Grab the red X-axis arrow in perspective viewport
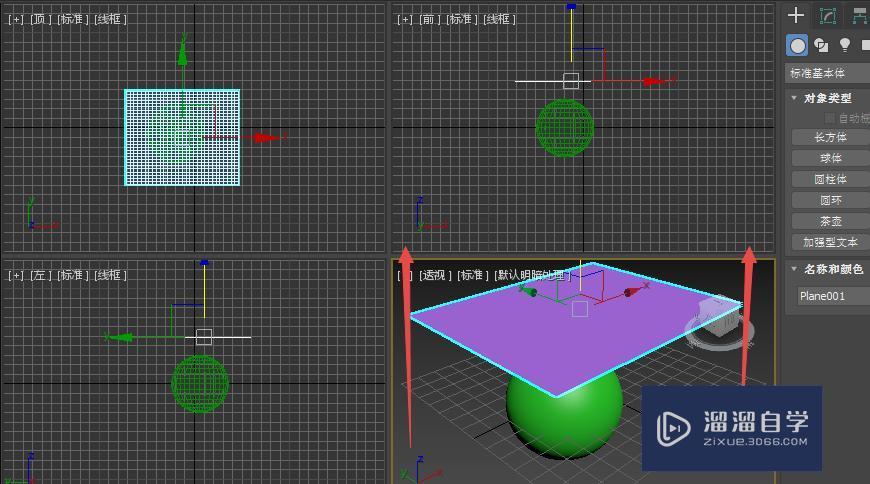870x484 pixels. (633, 291)
